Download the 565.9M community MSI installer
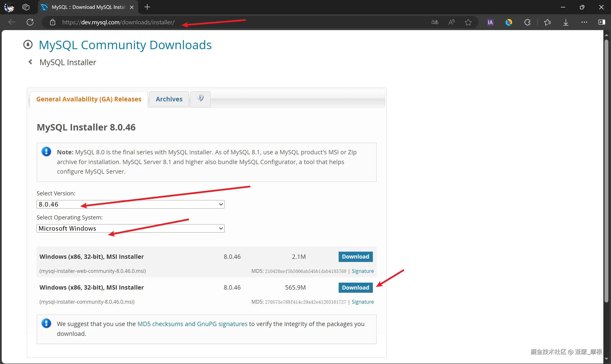 point(356,287)
